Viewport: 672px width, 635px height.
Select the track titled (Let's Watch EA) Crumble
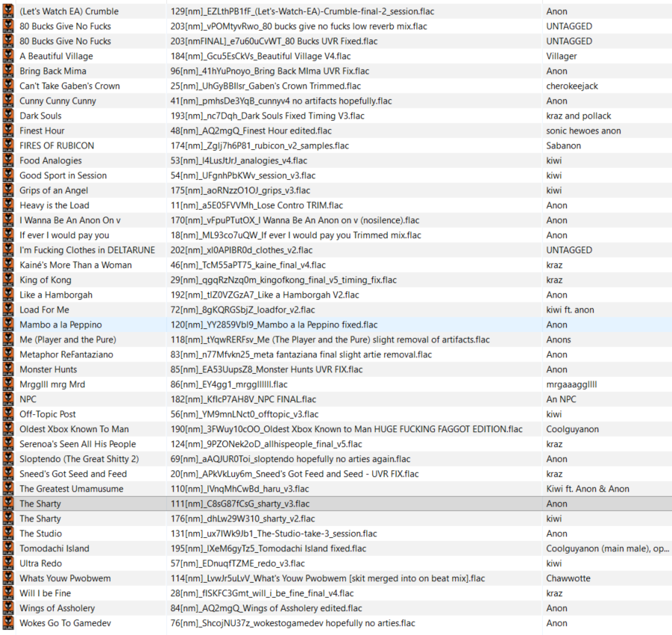pyautogui.click(x=69, y=12)
